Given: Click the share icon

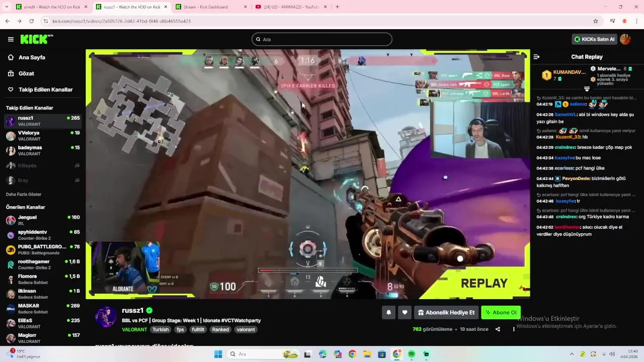Looking at the screenshot, I should [498, 329].
